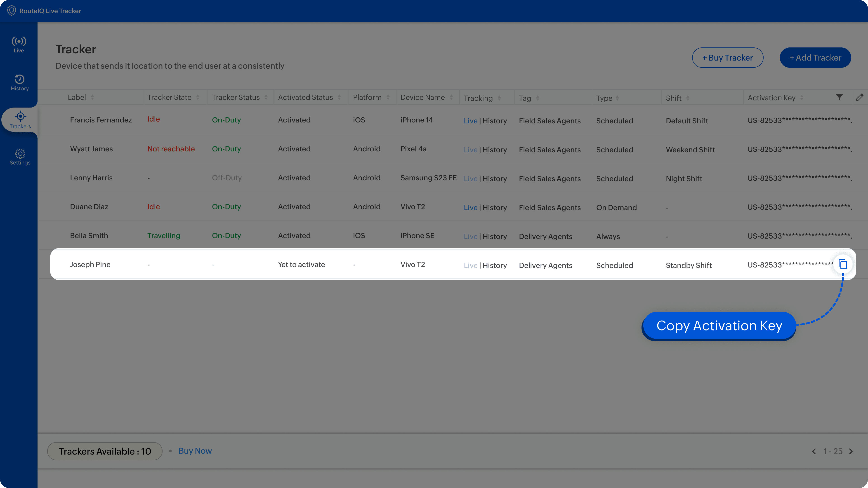Sort table by Label column

point(92,97)
